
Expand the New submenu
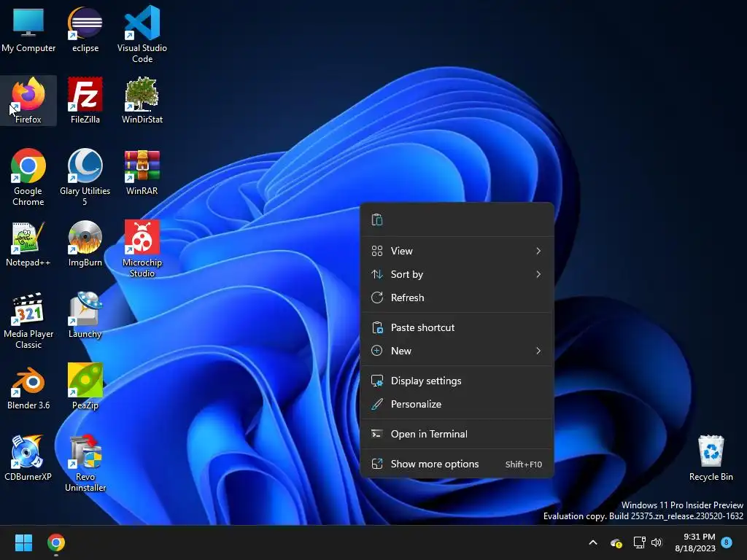[x=457, y=351]
